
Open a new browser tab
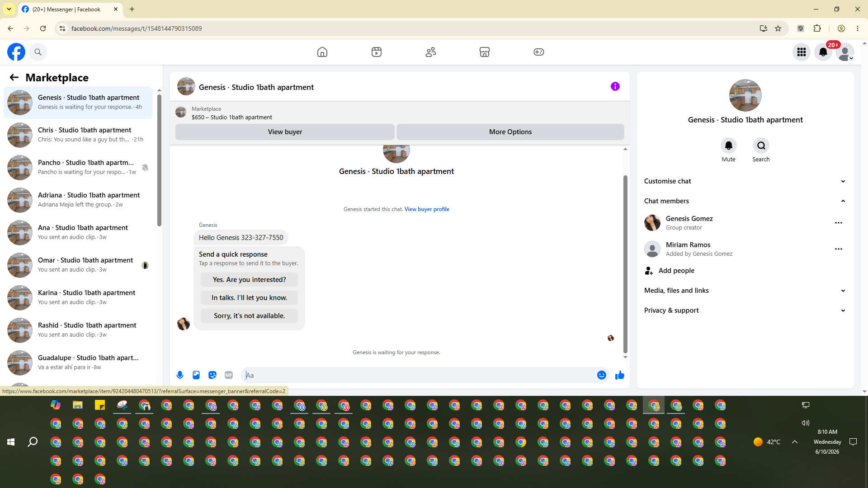click(132, 9)
